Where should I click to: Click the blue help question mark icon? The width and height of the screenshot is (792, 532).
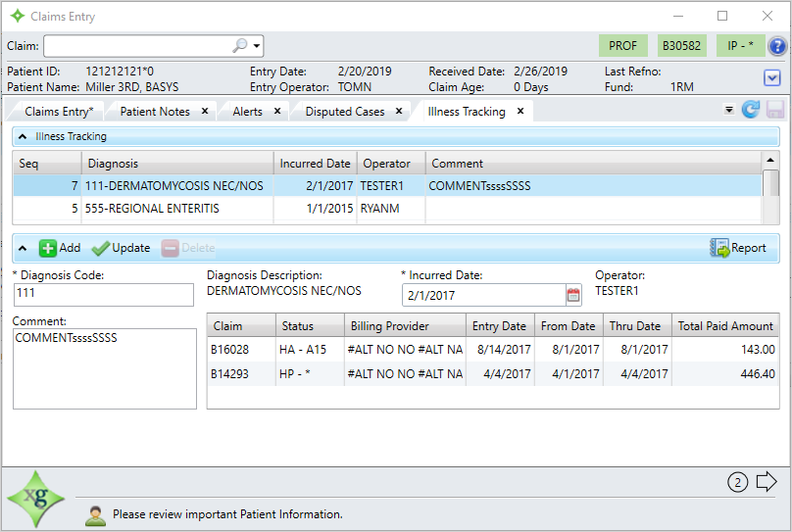pos(777,46)
